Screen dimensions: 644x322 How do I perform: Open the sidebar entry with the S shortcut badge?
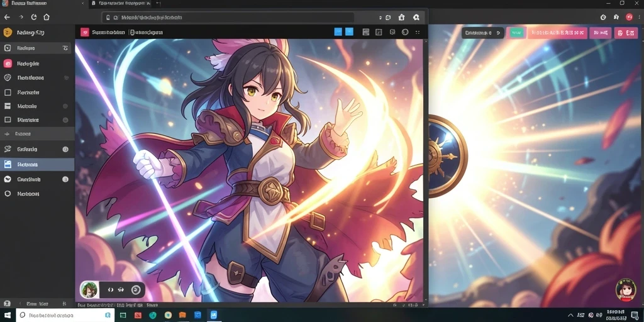pyautogui.click(x=36, y=48)
